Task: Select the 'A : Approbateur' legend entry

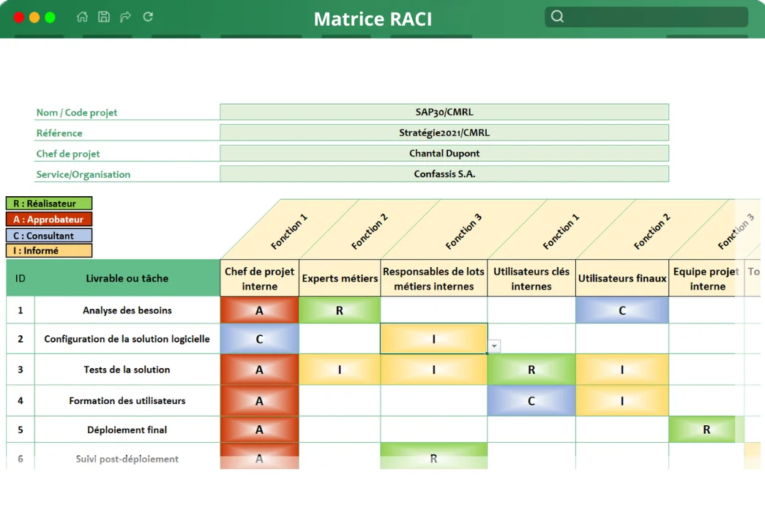Action: tap(48, 219)
